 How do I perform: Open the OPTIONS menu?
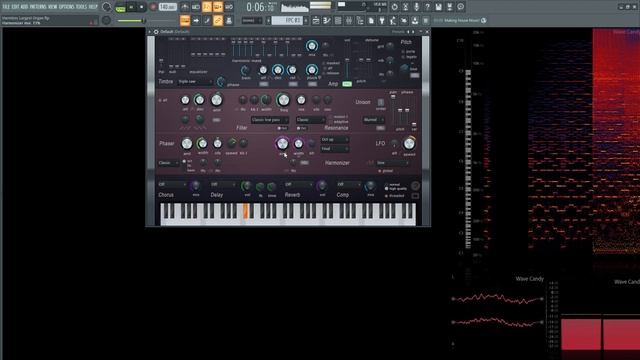coord(67,7)
